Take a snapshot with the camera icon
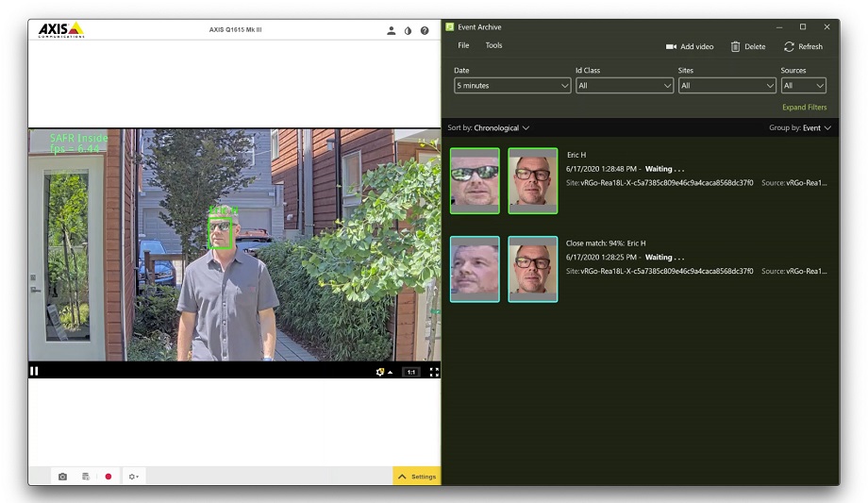The width and height of the screenshot is (868, 503). pos(62,477)
